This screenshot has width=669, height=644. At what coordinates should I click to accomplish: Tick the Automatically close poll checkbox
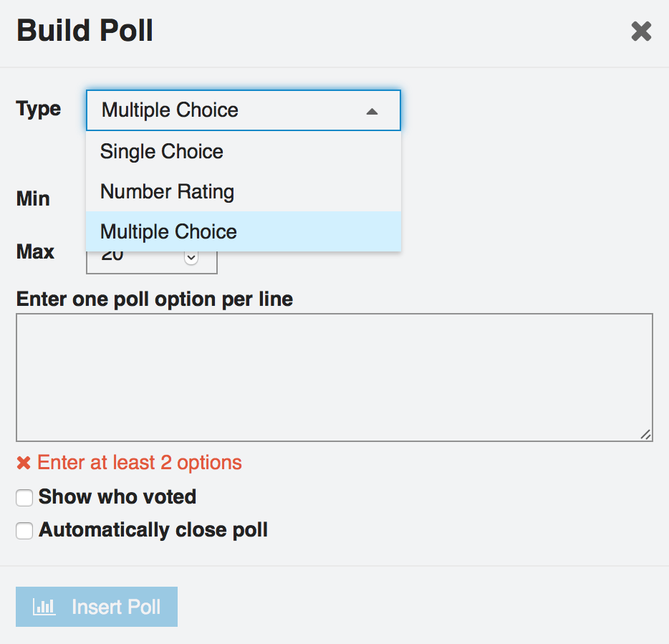pos(24,531)
